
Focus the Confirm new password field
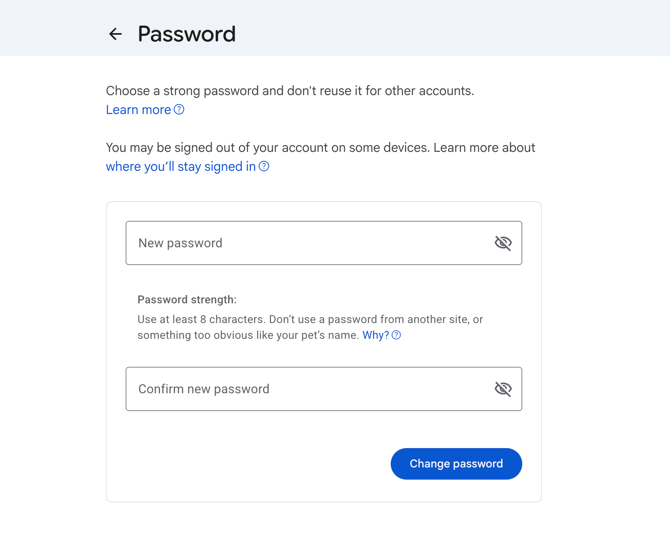(323, 389)
